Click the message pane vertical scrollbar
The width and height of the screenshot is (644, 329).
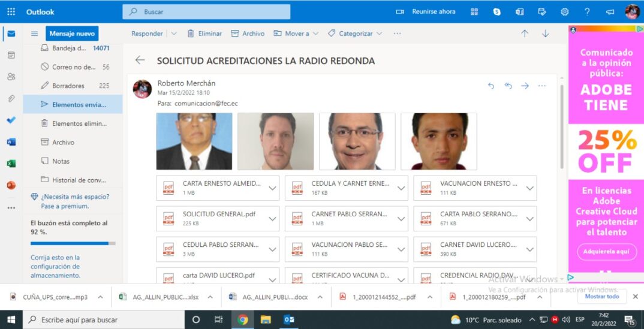pyautogui.click(x=561, y=127)
